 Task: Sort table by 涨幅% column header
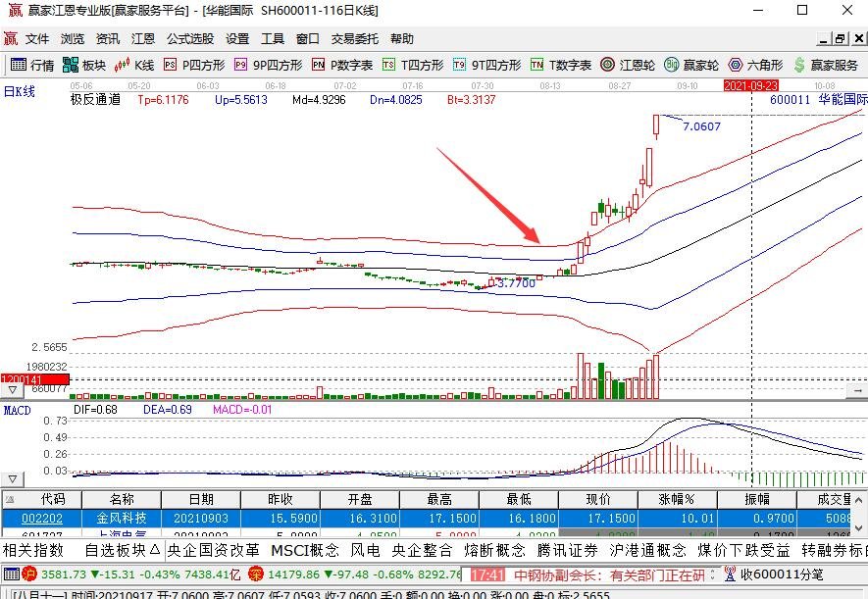point(678,500)
